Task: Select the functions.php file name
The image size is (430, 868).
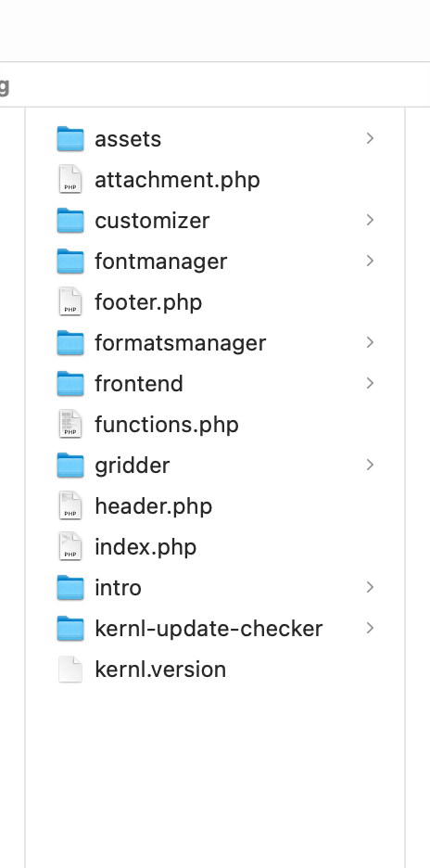Action: (167, 425)
